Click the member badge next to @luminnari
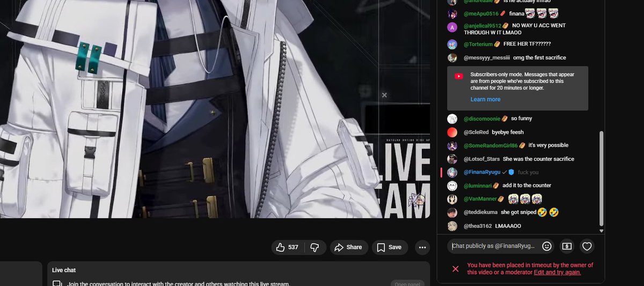The width and height of the screenshot is (644, 286). pos(496,185)
